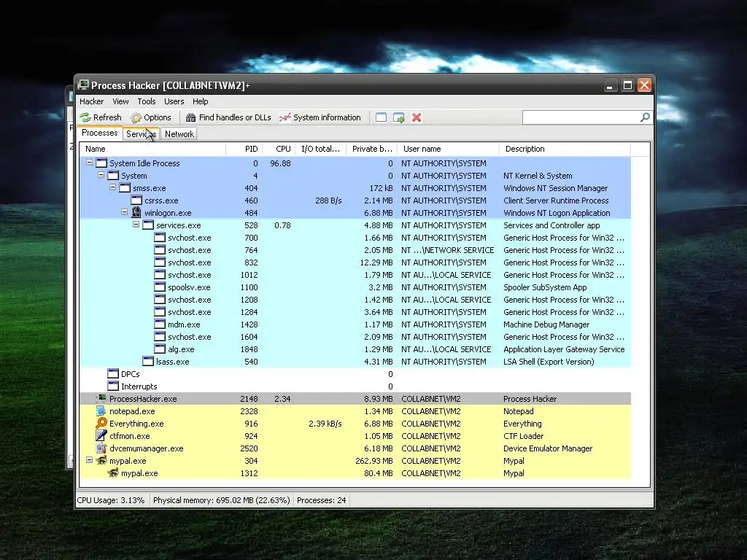747x560 pixels.
Task: Click the ctfmon.exe pen icon
Action: click(101, 435)
